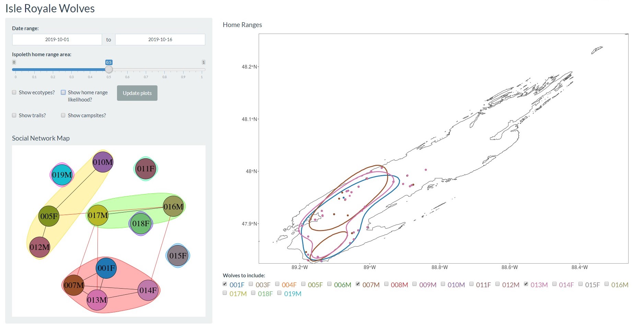
Task: Enable the Show ecotypes checkbox
Action: pos(14,93)
